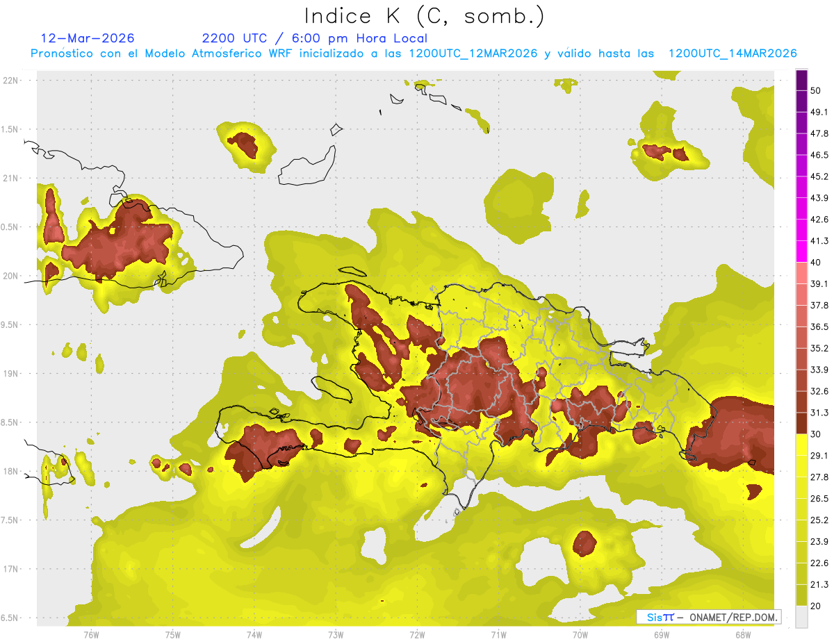
Task: Click the '69W' longitude axis label
Action: pyautogui.click(x=662, y=634)
